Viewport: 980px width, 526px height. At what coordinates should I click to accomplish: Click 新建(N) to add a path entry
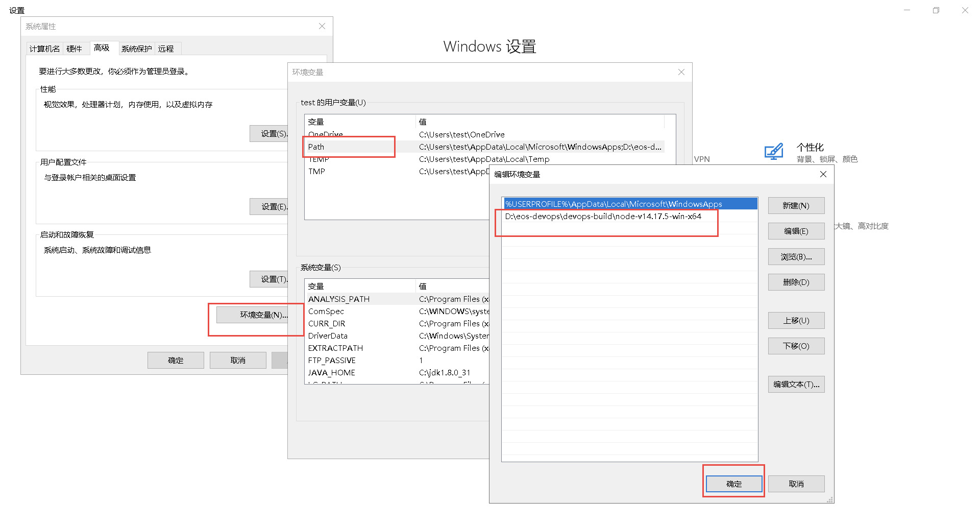click(x=796, y=205)
